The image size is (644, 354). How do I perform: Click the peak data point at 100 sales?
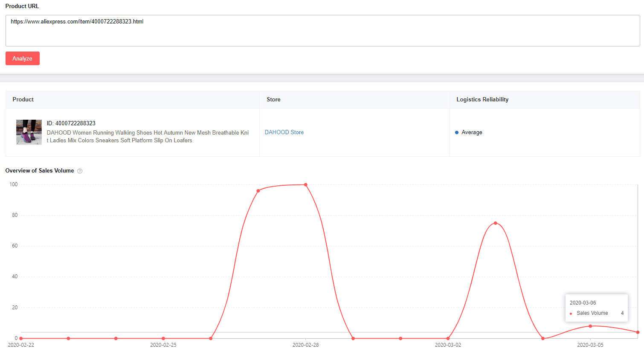(x=306, y=185)
